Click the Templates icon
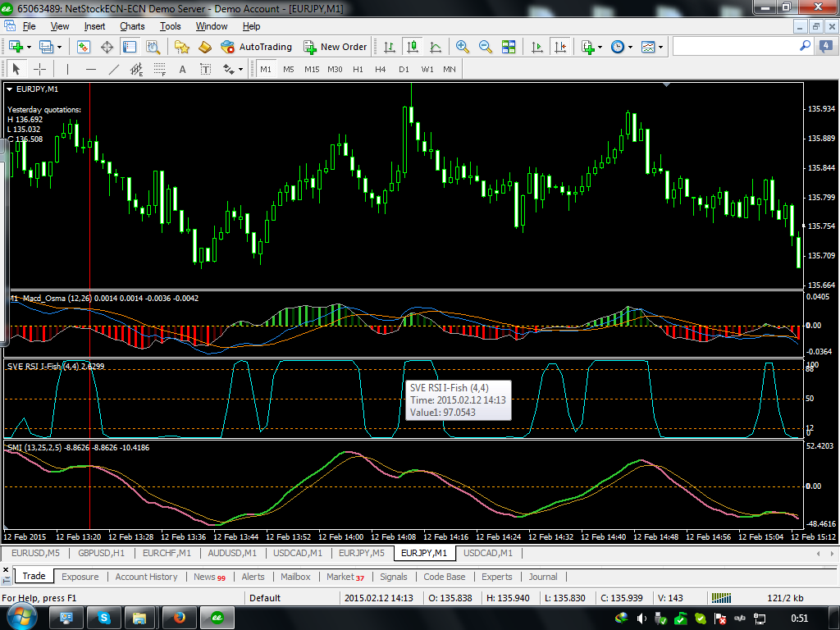 tap(648, 47)
